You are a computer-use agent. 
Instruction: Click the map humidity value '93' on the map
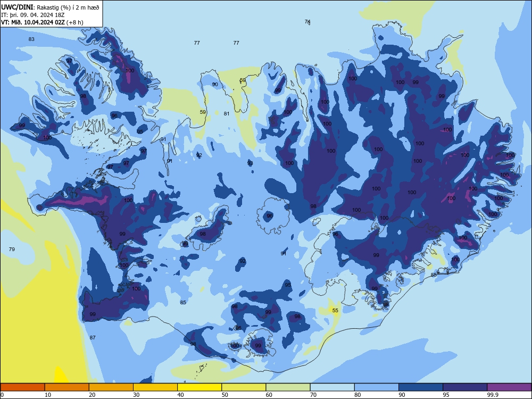pyautogui.click(x=250, y=163)
